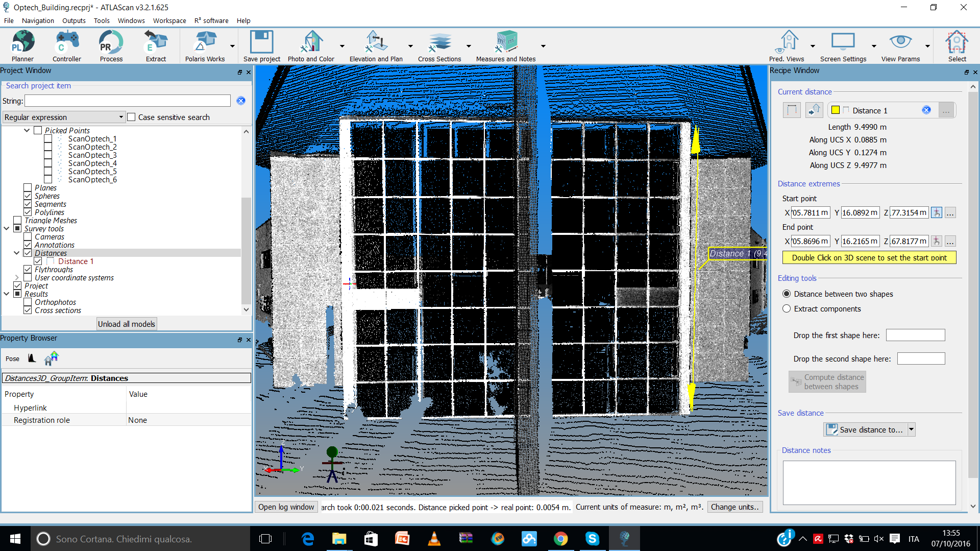
Task: Collapse the Distances tree node
Action: point(17,253)
